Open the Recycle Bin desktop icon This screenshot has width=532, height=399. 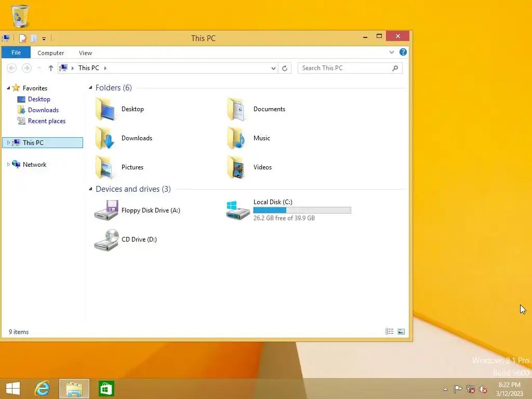[20, 16]
